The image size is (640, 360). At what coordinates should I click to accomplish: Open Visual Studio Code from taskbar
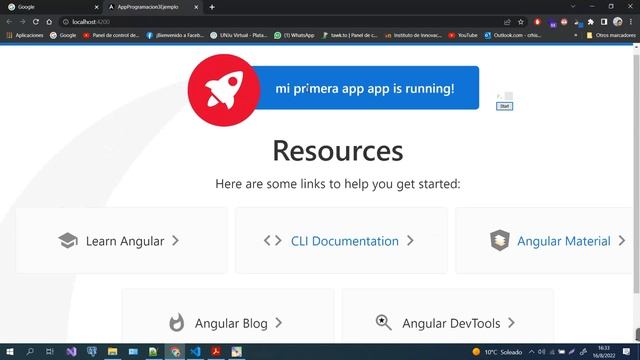pyautogui.click(x=195, y=351)
